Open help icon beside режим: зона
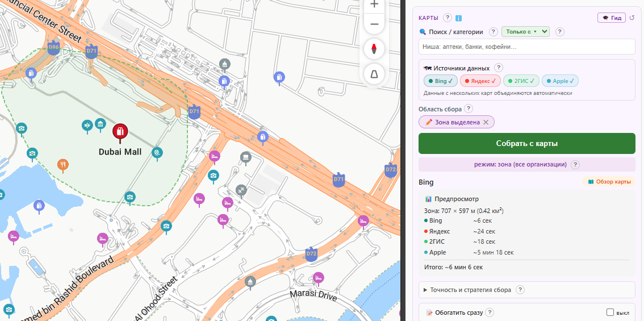 tap(575, 164)
